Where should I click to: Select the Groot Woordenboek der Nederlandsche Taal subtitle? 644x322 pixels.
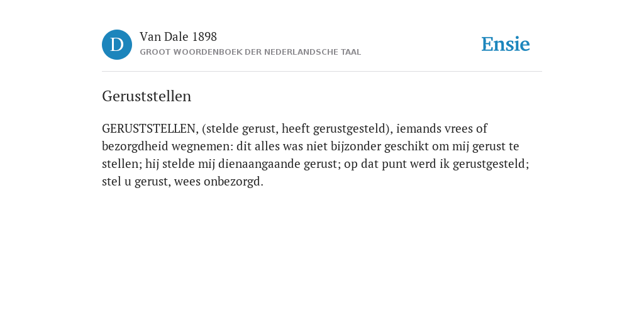click(x=250, y=52)
